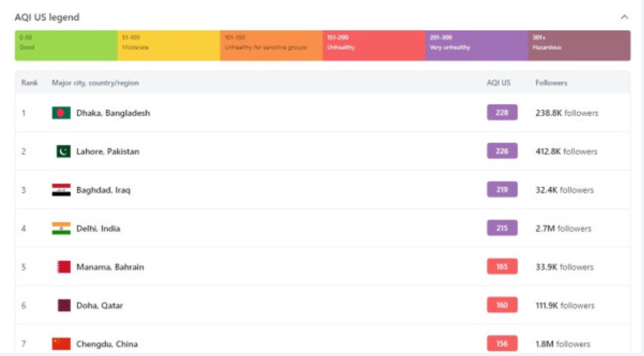Click the purple 228 AQI badge
The height and width of the screenshot is (356, 644).
502,113
